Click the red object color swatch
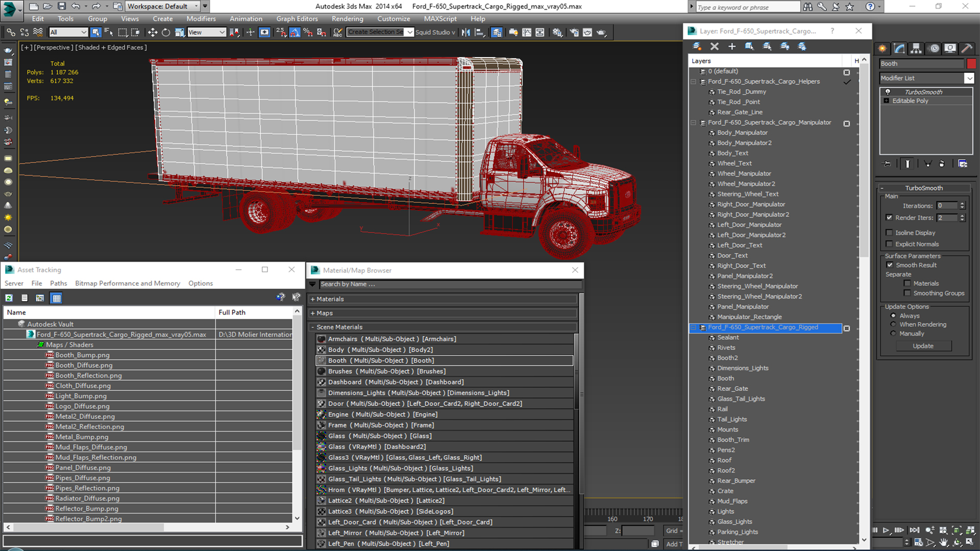This screenshot has height=551, width=980. point(971,64)
